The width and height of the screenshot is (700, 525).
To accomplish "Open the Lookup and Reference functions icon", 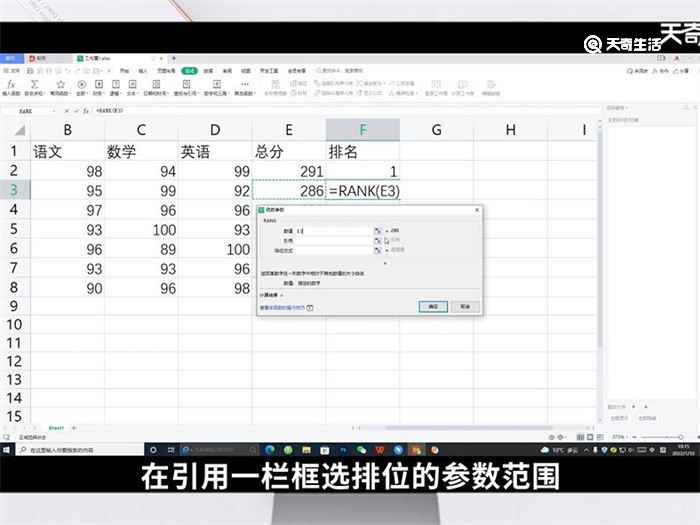I will tap(187, 84).
